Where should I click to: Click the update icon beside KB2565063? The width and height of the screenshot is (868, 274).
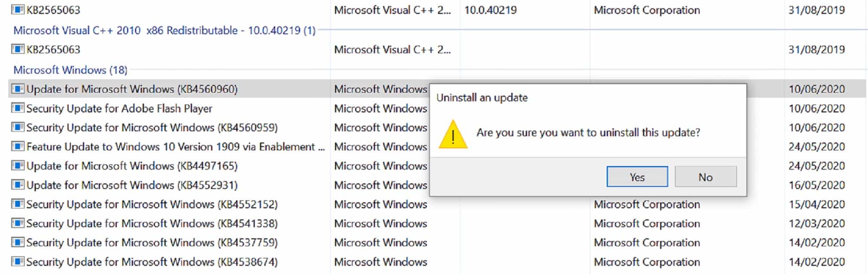coord(18,49)
